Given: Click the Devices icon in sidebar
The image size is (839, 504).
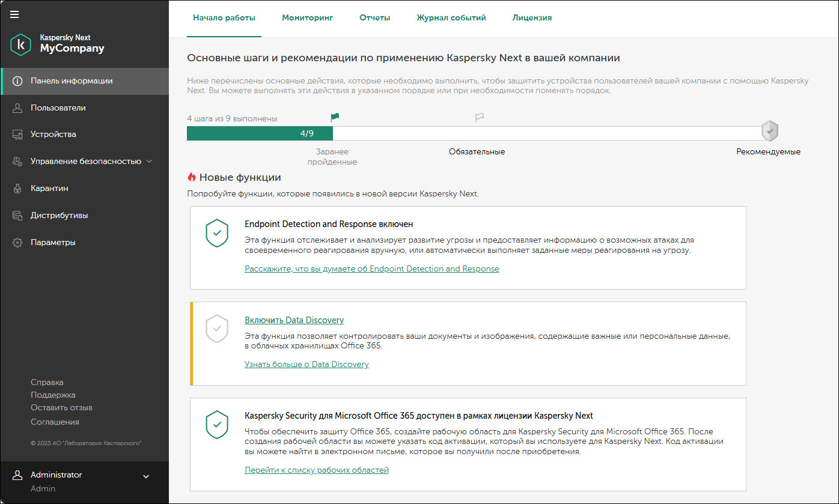Looking at the screenshot, I should pyautogui.click(x=17, y=135).
